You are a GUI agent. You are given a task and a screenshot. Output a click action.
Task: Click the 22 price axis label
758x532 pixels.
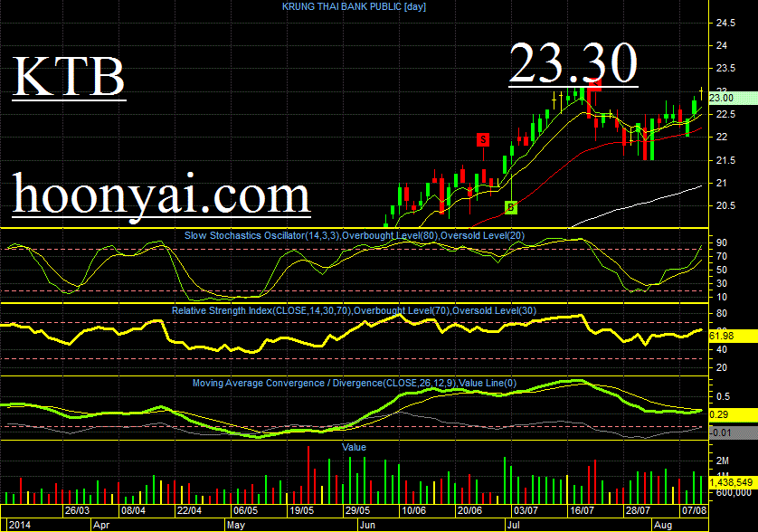722,137
